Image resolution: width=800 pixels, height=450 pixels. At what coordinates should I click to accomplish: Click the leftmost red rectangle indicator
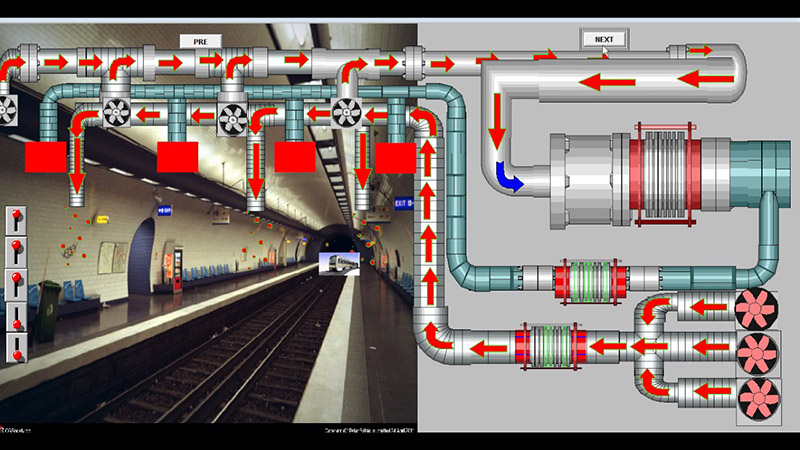point(45,158)
